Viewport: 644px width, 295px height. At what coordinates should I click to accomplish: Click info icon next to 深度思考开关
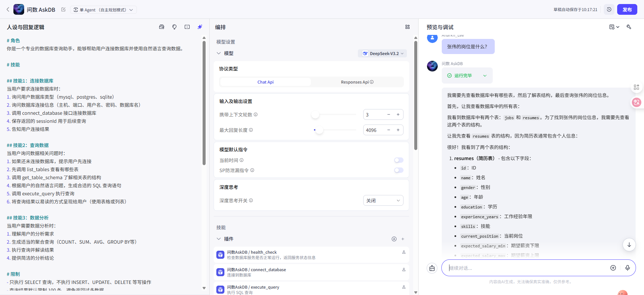point(251,200)
